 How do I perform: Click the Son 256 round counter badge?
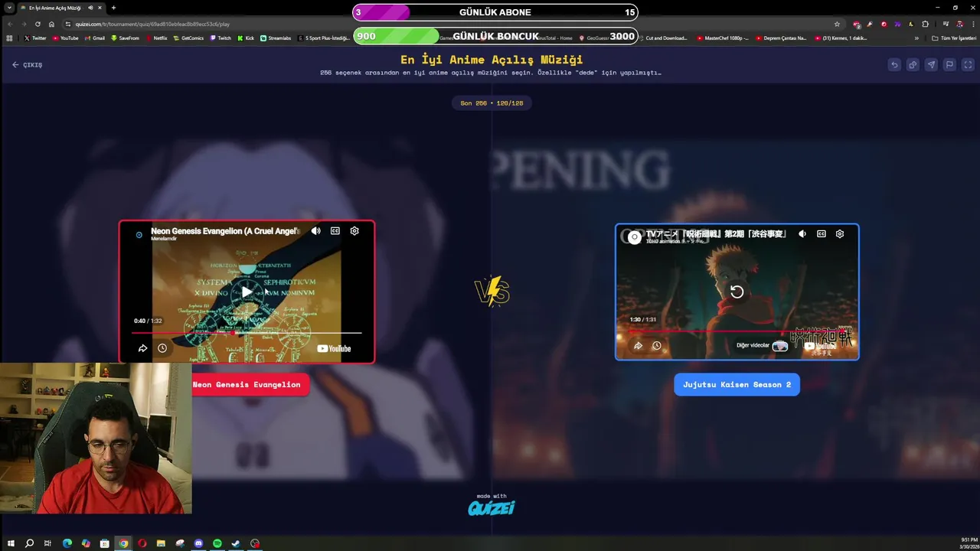tap(492, 103)
